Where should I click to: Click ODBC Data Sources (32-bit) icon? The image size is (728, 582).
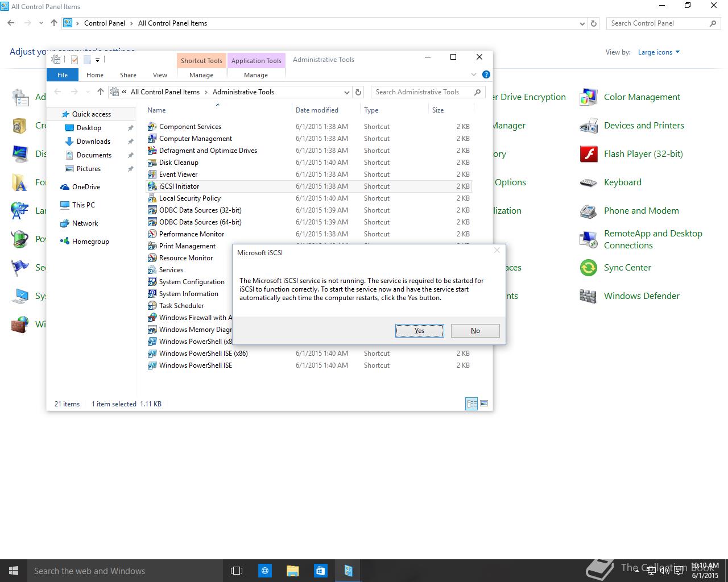[152, 210]
